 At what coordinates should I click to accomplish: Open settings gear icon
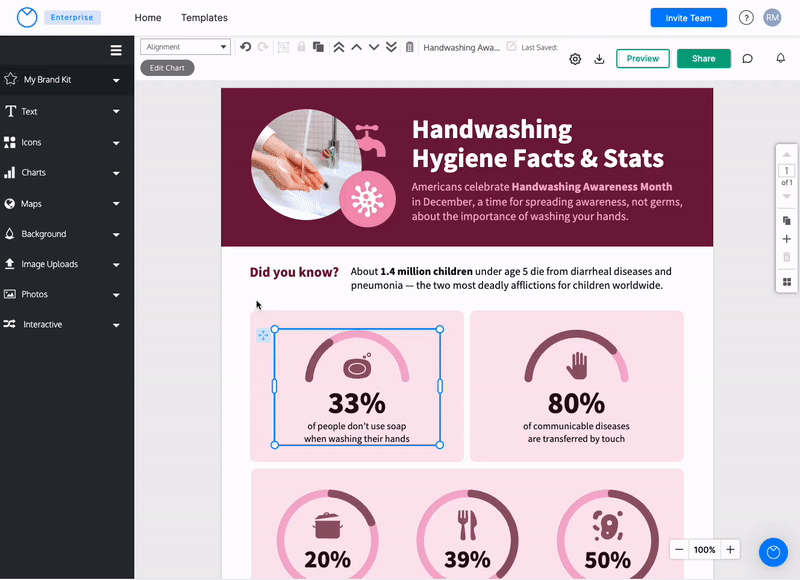point(575,59)
